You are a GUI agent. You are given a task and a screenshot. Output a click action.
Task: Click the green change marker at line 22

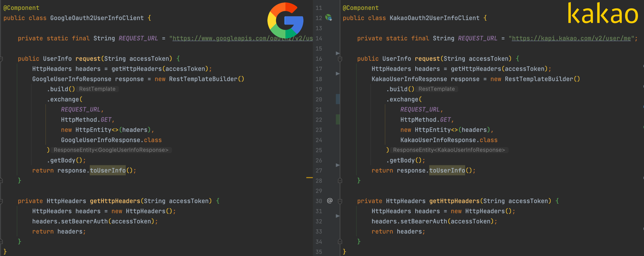coord(337,119)
